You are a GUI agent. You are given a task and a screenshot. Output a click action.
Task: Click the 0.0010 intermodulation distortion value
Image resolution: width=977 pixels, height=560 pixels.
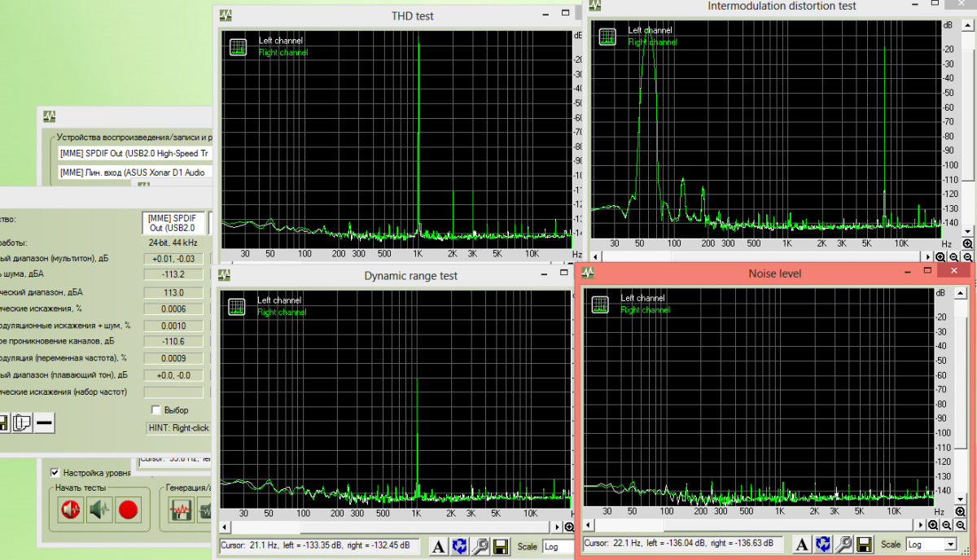click(175, 326)
